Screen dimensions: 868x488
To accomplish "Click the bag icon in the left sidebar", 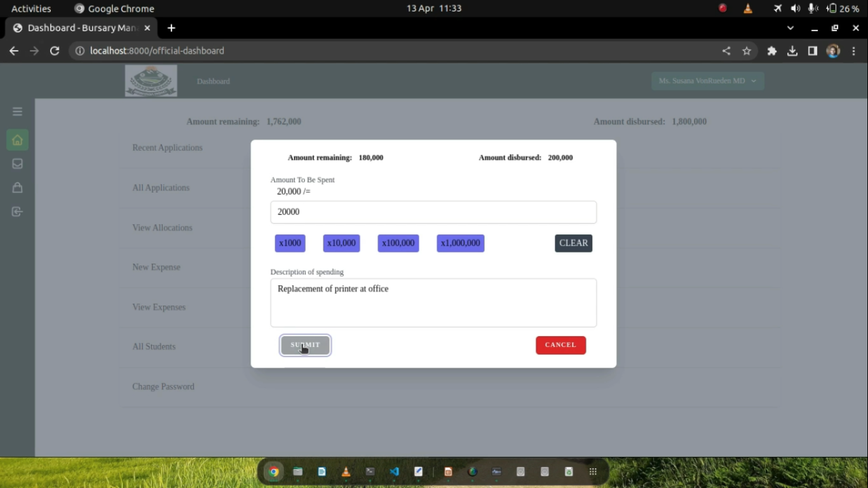I will (x=17, y=187).
